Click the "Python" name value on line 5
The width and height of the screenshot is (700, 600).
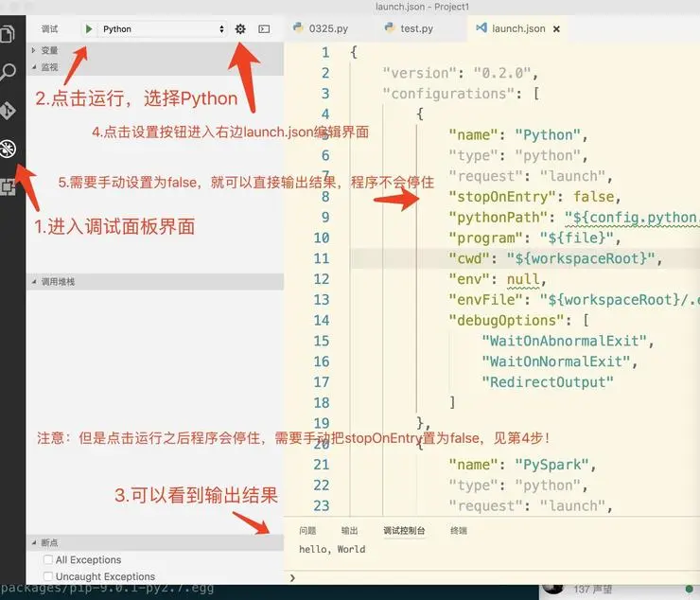pyautogui.click(x=548, y=135)
